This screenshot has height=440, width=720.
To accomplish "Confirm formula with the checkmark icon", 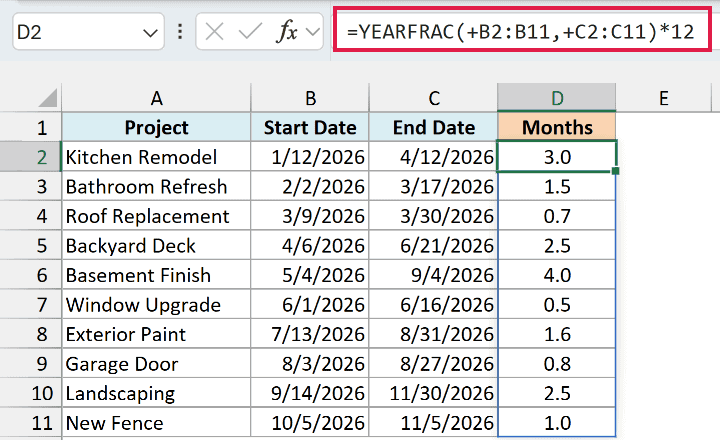I will coord(250,32).
